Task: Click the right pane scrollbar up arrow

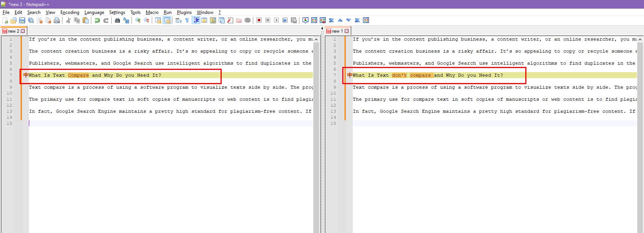Action: (x=640, y=39)
